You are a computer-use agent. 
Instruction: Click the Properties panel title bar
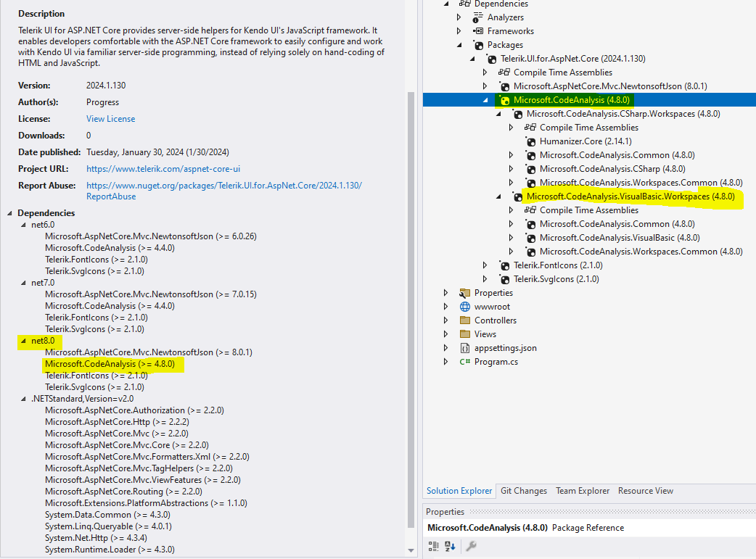tap(589, 512)
